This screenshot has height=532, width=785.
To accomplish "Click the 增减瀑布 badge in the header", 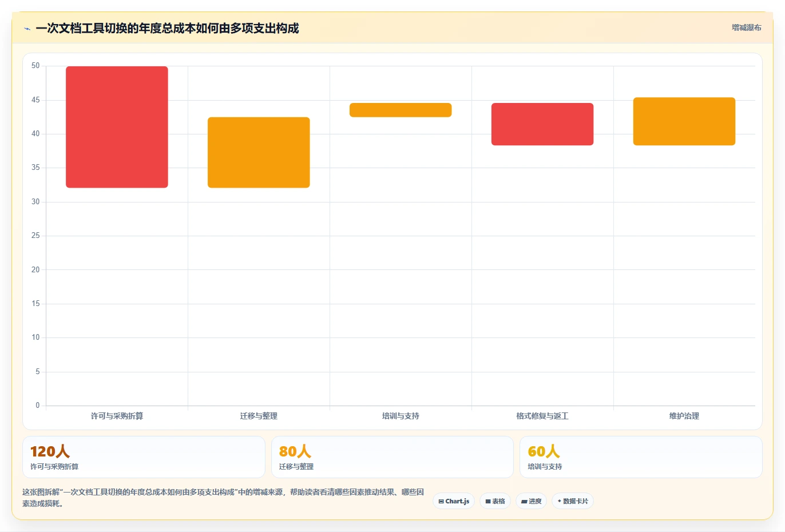I will pyautogui.click(x=746, y=27).
